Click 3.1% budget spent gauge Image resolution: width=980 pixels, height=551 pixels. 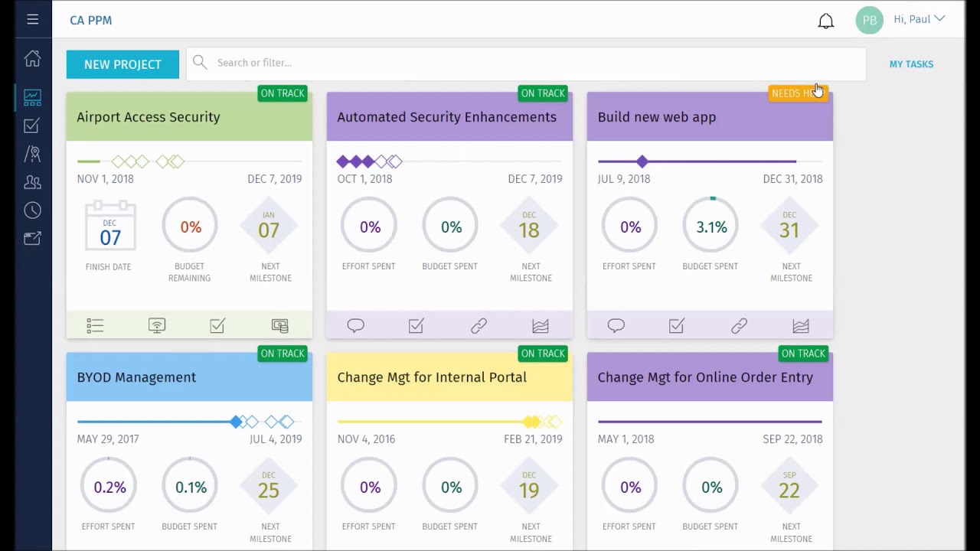coord(711,227)
